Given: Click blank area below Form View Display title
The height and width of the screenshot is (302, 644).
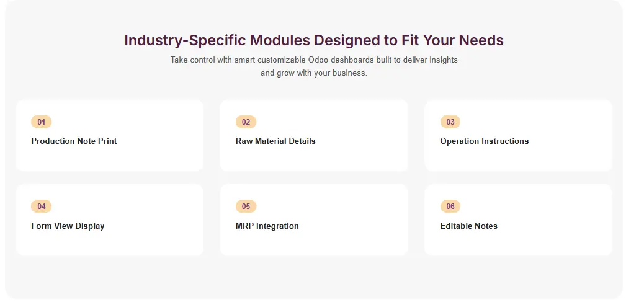Looking at the screenshot, I should click(109, 242).
